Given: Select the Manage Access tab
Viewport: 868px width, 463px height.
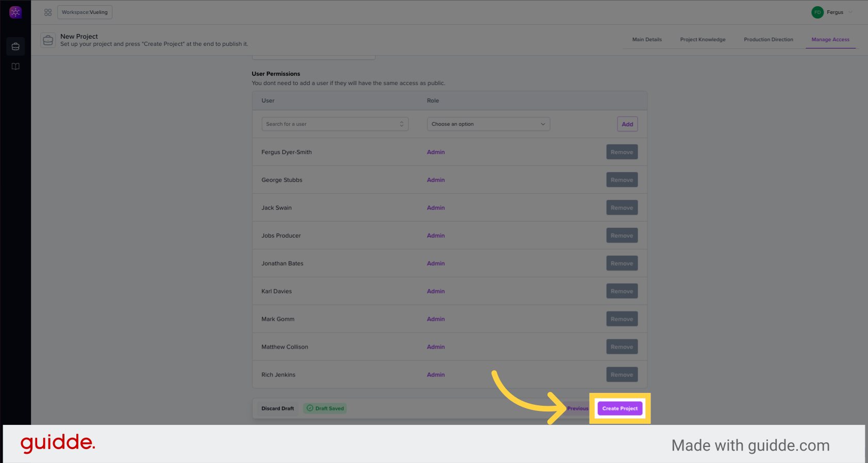Looking at the screenshot, I should (830, 40).
